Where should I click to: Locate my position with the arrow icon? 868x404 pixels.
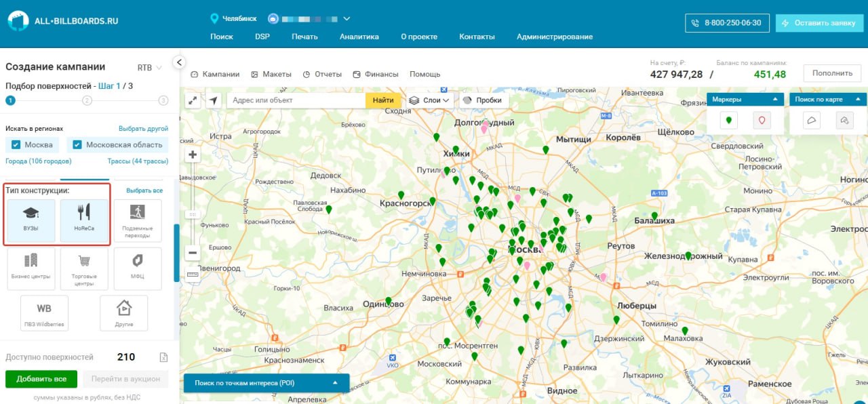[214, 100]
